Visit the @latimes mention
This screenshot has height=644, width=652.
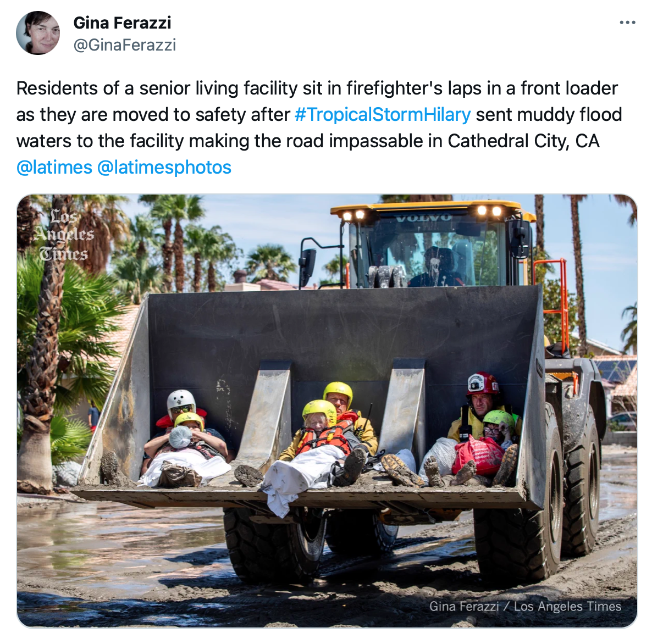pos(54,167)
